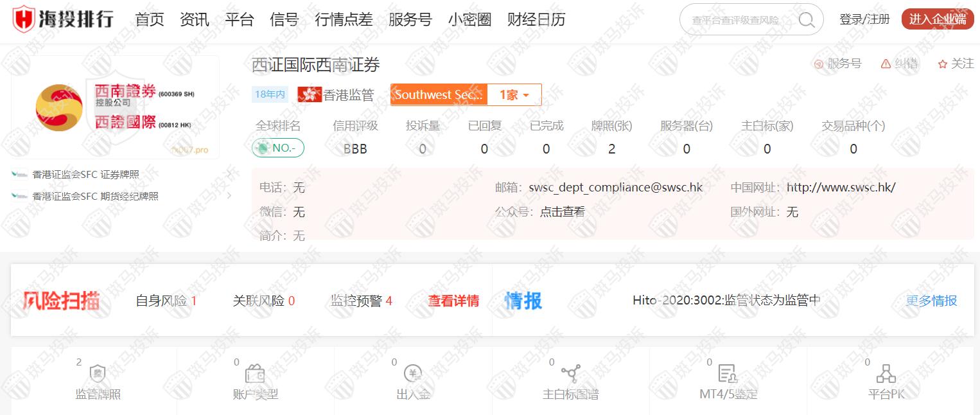Viewport: 980px width, 415px height.
Task: Open the 主白标图谱 graph icon
Action: tap(570, 374)
